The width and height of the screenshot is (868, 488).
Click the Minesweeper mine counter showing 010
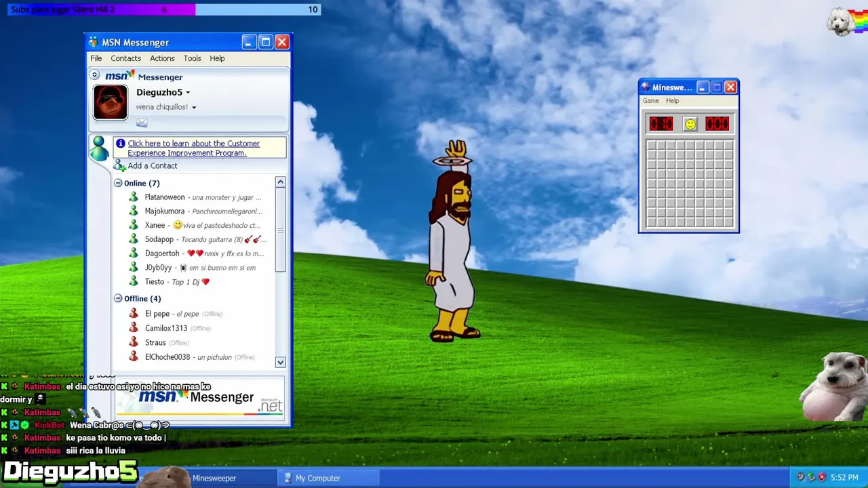(x=661, y=124)
